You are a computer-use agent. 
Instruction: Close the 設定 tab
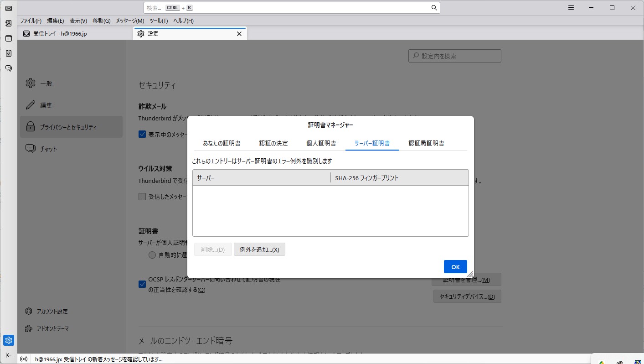point(239,34)
